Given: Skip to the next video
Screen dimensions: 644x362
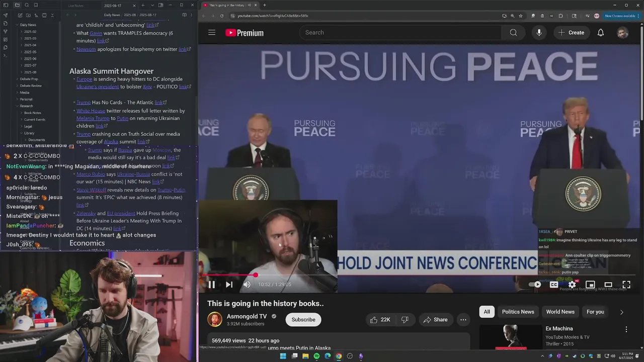Looking at the screenshot, I should [x=229, y=285].
